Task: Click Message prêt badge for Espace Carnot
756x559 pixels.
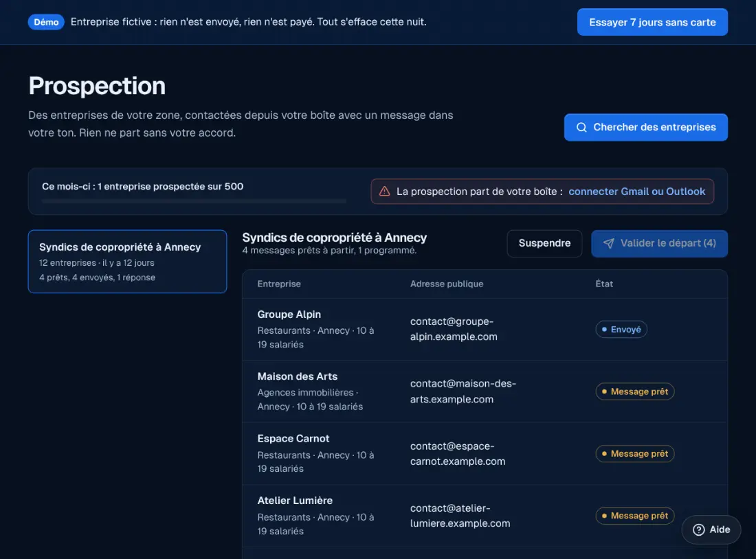Action: point(634,454)
